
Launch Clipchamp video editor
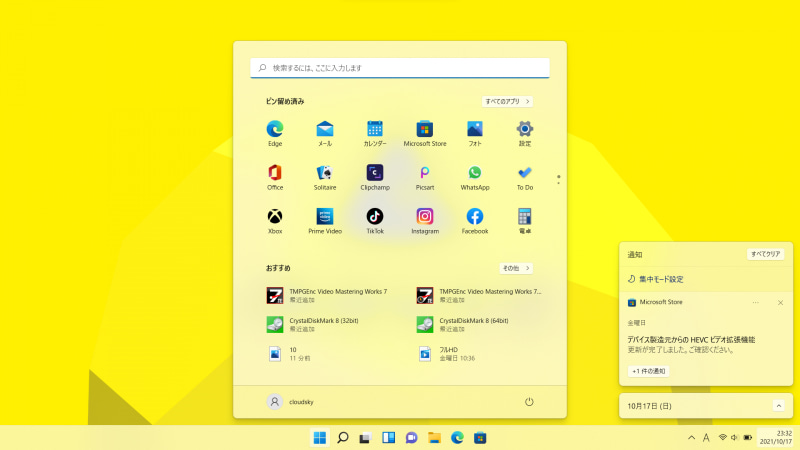[x=374, y=178]
